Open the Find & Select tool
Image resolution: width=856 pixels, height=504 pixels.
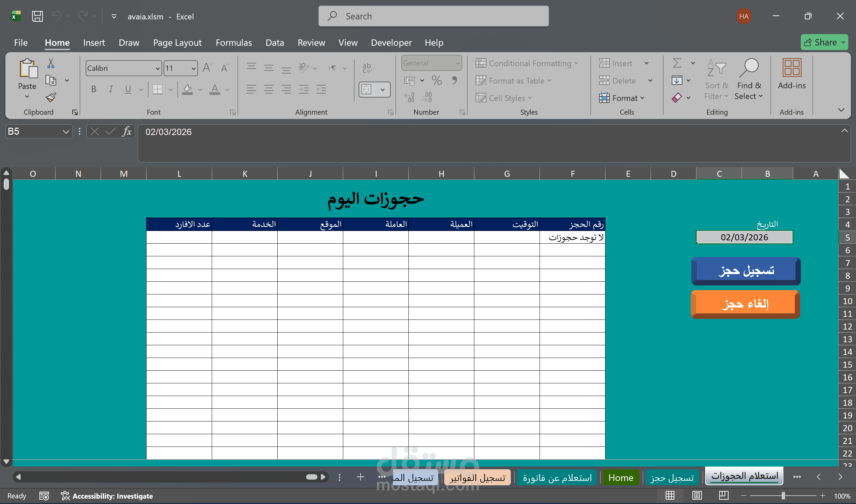click(x=749, y=80)
